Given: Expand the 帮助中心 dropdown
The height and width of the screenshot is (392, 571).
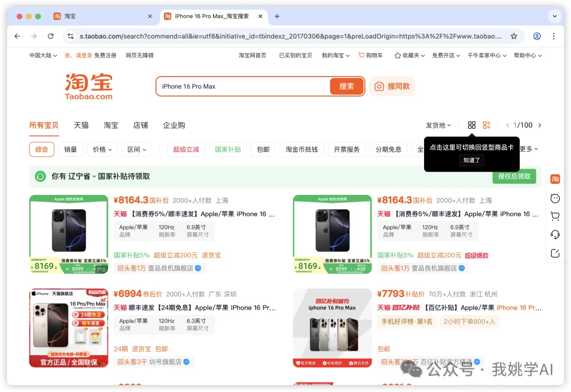Looking at the screenshot, I should (528, 55).
